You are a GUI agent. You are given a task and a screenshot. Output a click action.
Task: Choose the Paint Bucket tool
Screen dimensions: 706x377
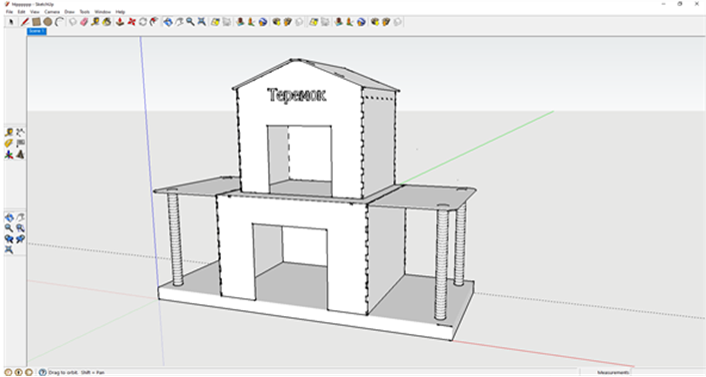tap(107, 22)
